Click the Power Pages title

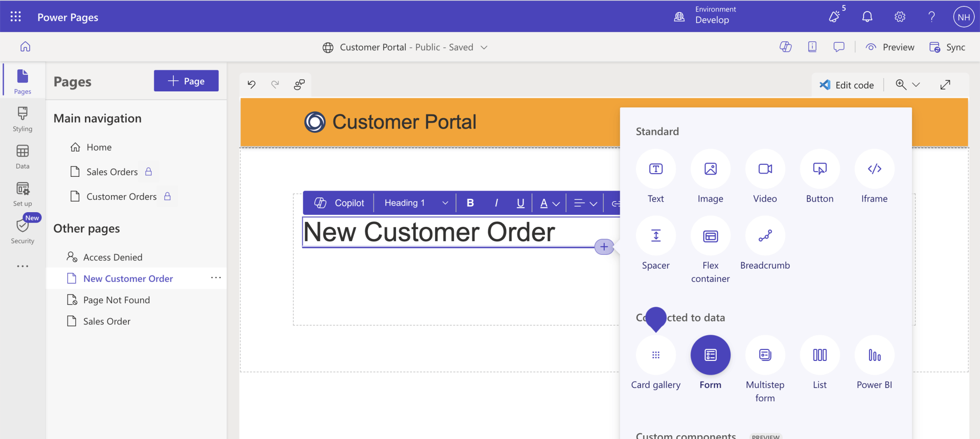pos(68,17)
